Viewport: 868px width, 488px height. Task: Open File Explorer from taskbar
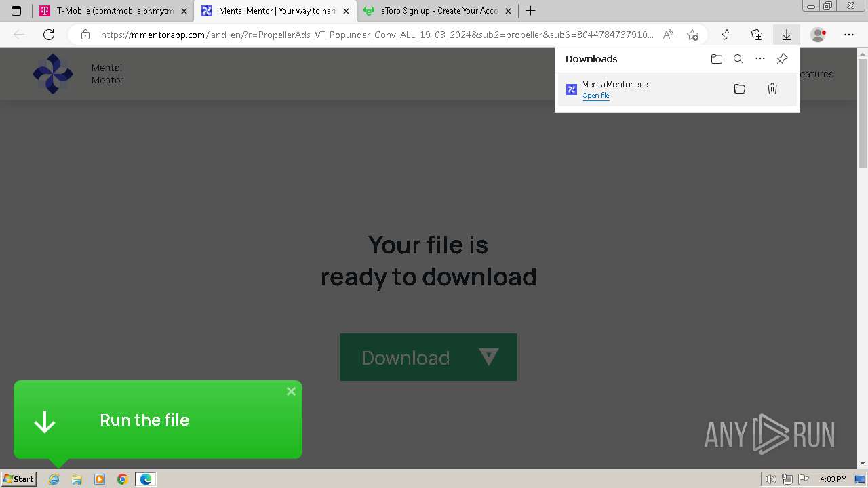tap(77, 479)
